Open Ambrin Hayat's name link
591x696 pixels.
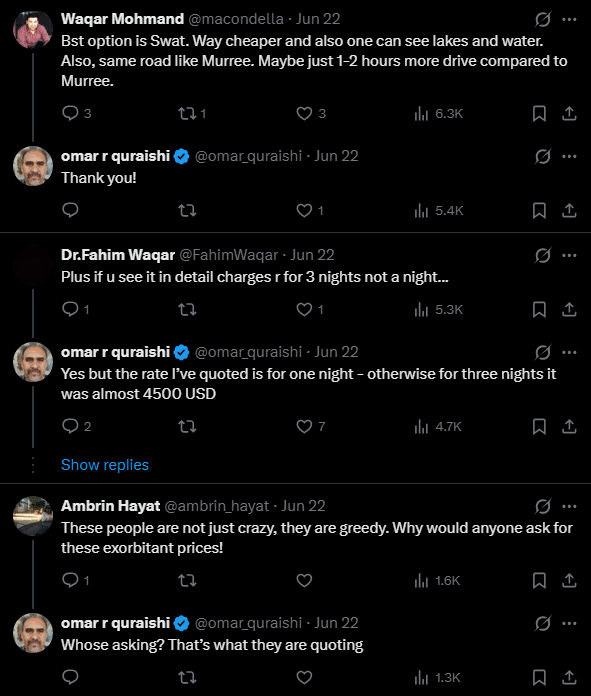pyautogui.click(x=111, y=506)
